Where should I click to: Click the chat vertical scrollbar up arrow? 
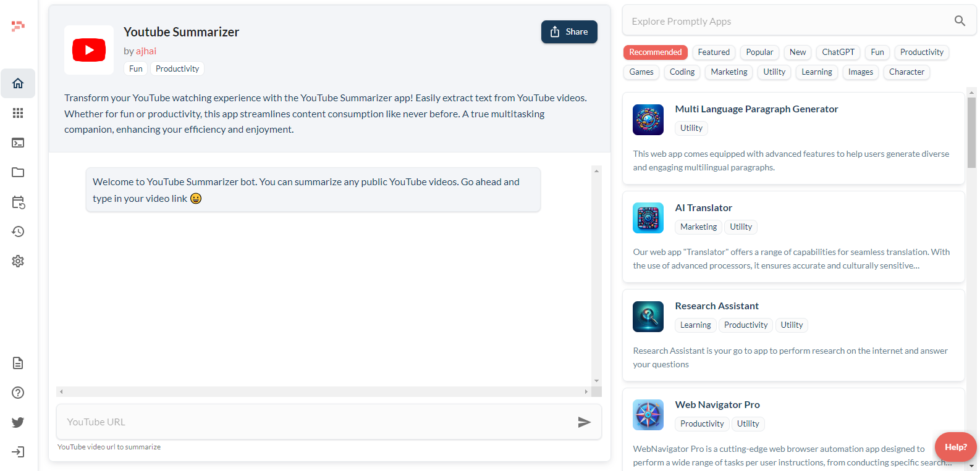tap(596, 171)
